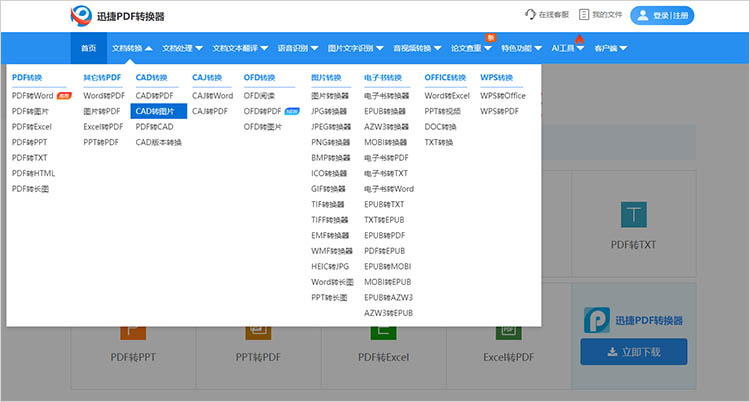Choose ICO转换器 menu entry

coord(329,173)
